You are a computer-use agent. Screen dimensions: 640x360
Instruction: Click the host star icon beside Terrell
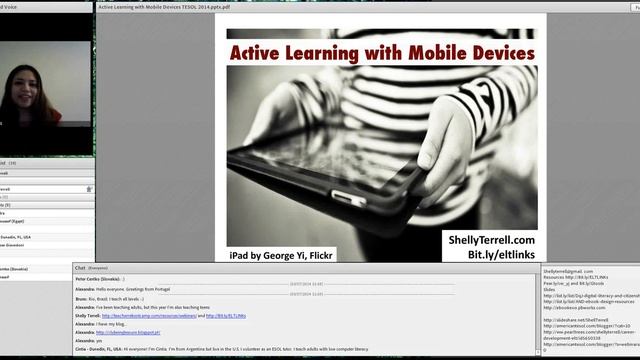tap(89, 189)
